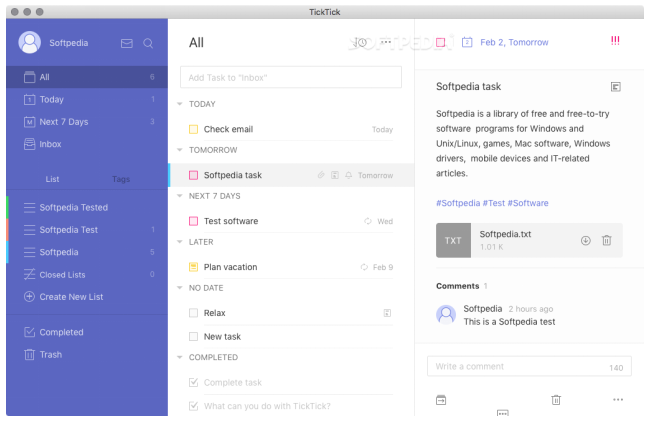Open the #Softpedia tag
This screenshot has width=646, height=424.
point(458,203)
